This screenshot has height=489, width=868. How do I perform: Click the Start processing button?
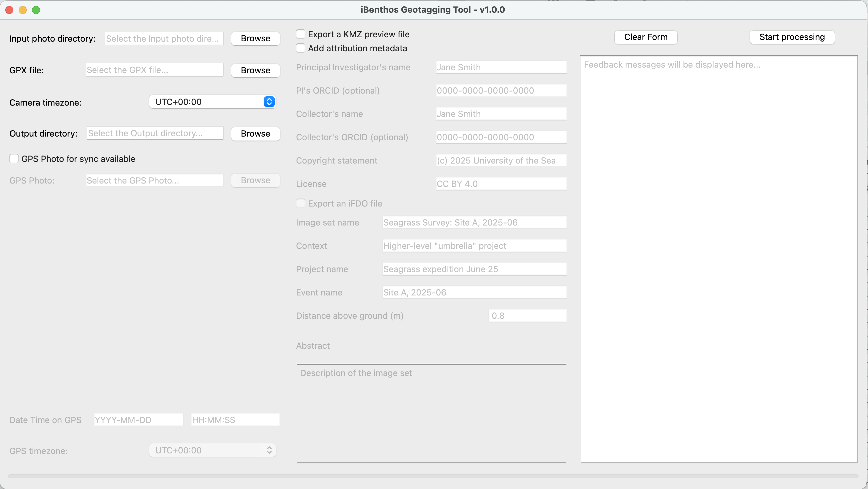point(792,37)
